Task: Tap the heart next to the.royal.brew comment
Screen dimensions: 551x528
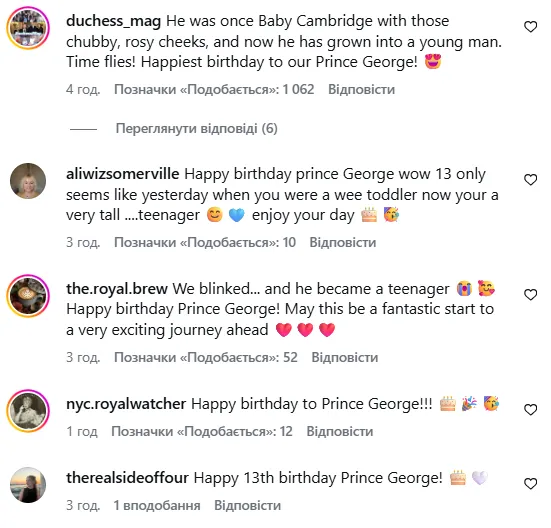Action: tap(530, 294)
